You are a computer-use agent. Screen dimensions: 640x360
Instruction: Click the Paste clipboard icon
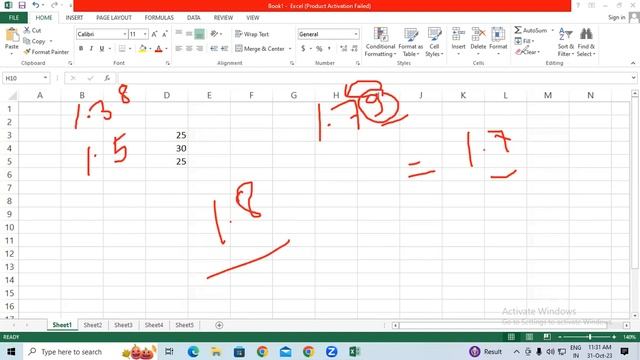(12, 35)
